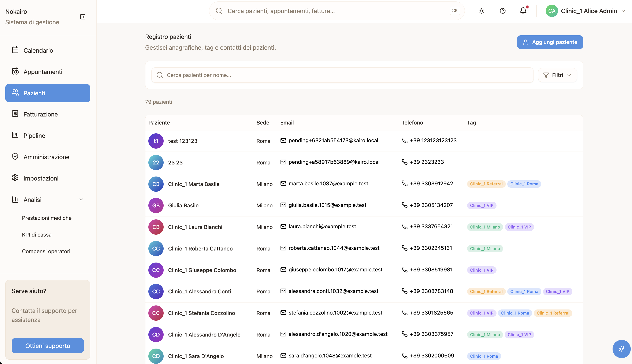Screen dimensions: 632x364
Task: Collapse the sidebar with the panel icon
Action: click(83, 17)
